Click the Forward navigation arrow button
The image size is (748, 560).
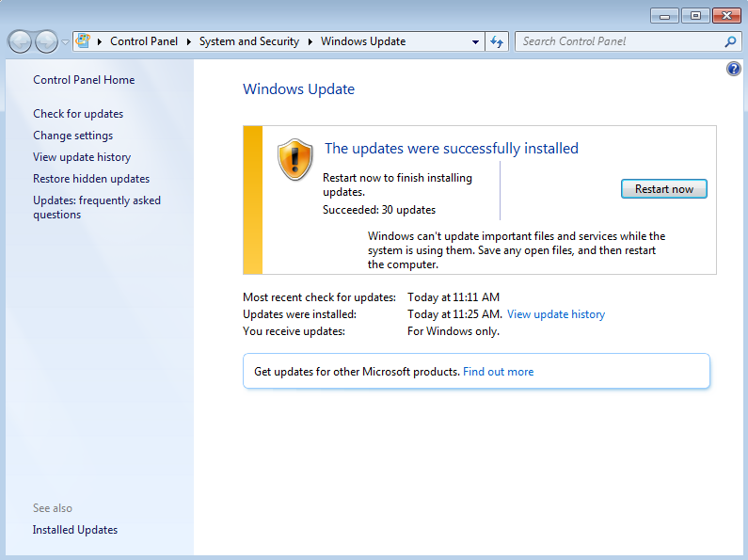click(46, 41)
